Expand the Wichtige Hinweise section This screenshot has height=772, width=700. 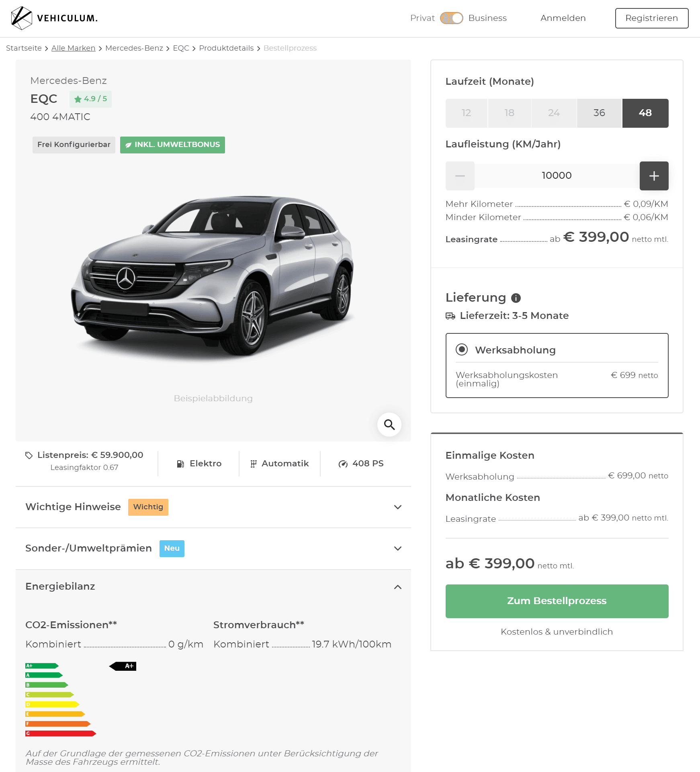[213, 507]
